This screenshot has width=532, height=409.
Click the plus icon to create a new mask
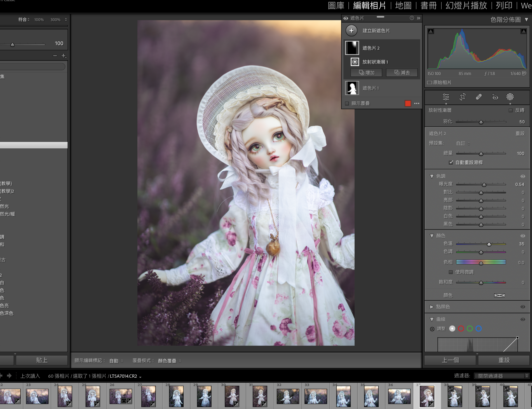351,31
